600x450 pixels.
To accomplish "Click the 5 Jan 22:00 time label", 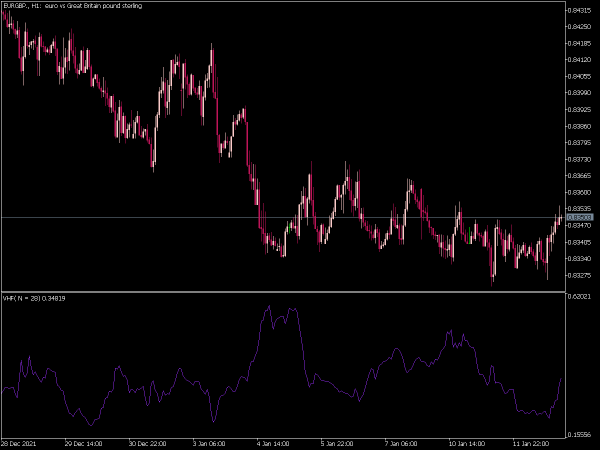I will pos(337,444).
